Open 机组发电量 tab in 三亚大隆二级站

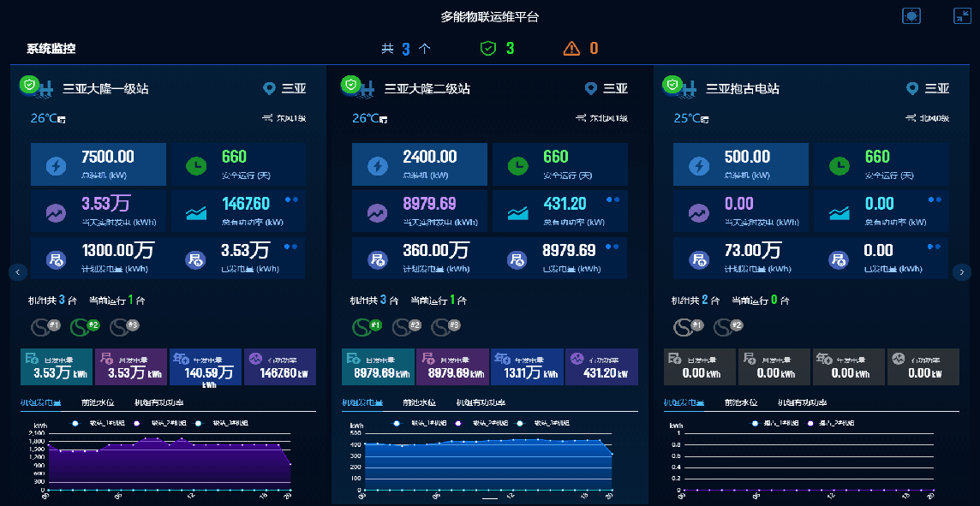(362, 403)
